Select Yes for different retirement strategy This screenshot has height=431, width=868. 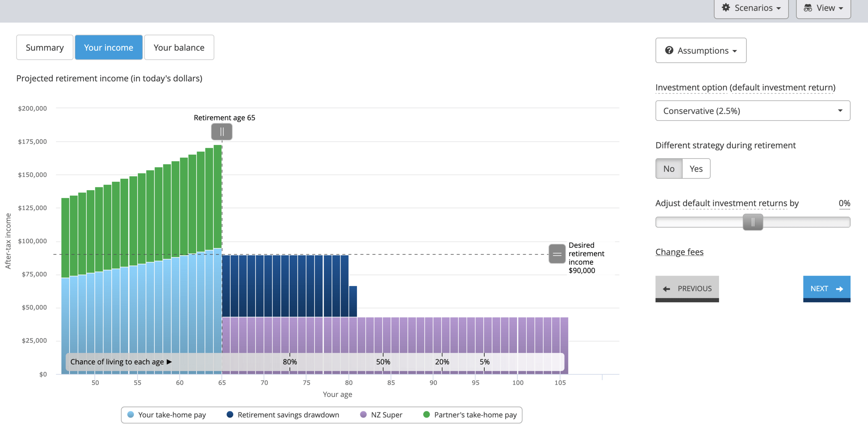click(x=696, y=169)
